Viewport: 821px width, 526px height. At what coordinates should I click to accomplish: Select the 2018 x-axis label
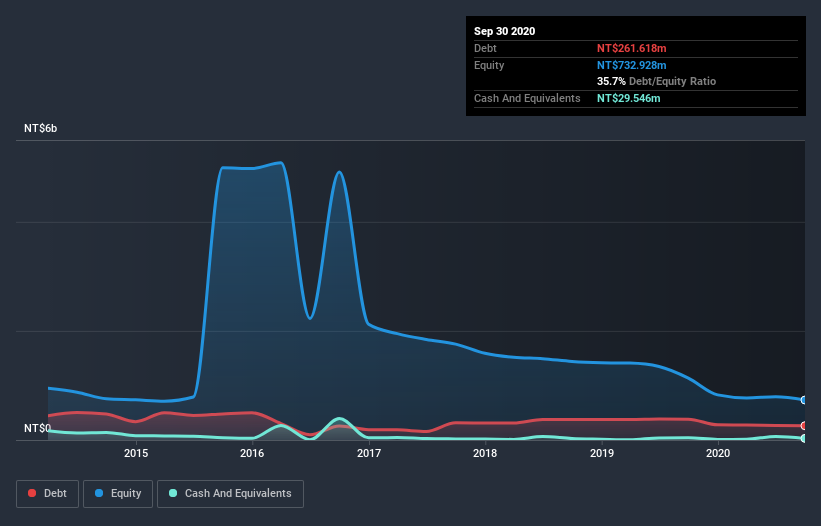pyautogui.click(x=485, y=453)
